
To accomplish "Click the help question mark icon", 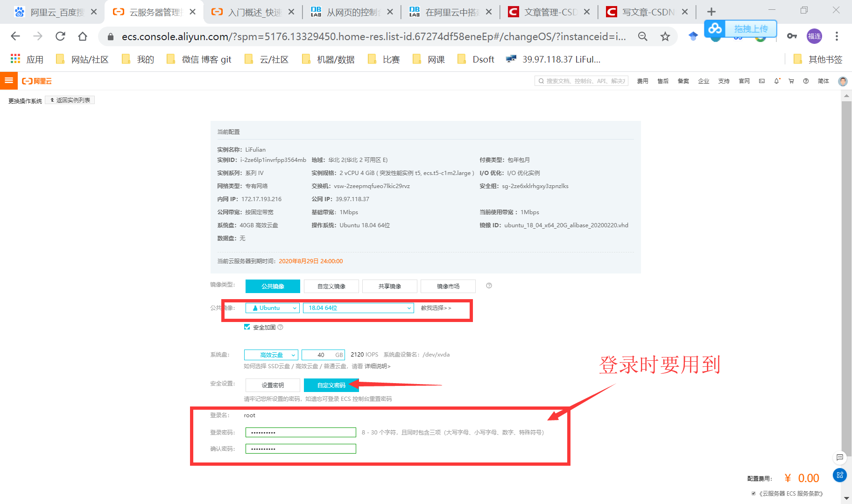I will (805, 81).
